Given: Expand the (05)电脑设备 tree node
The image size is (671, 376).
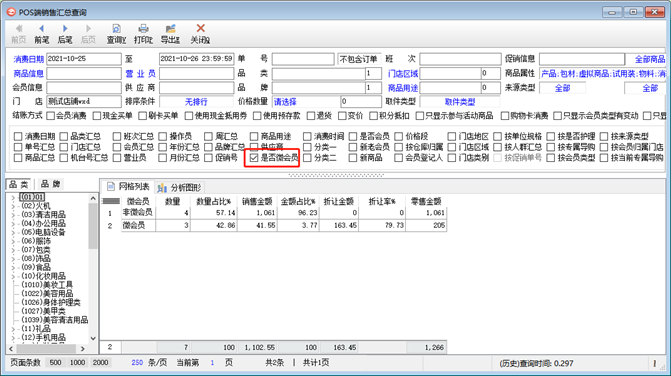Looking at the screenshot, I should coord(13,232).
